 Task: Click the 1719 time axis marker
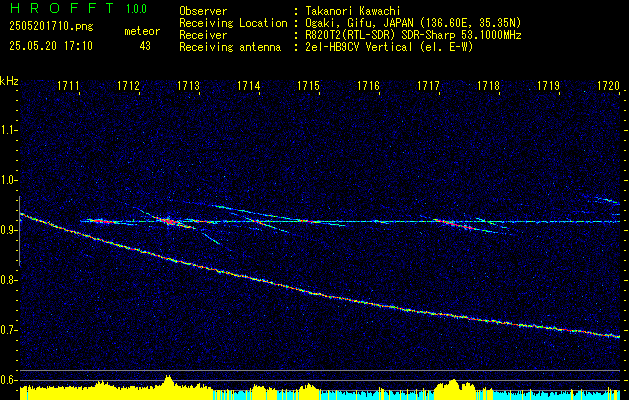(x=548, y=85)
